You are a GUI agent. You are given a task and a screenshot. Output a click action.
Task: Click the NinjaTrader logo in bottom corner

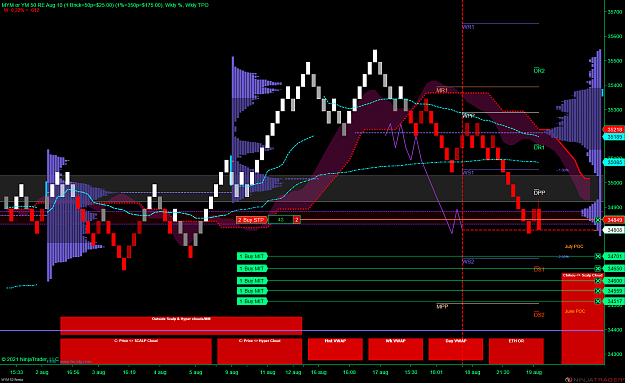(x=594, y=379)
